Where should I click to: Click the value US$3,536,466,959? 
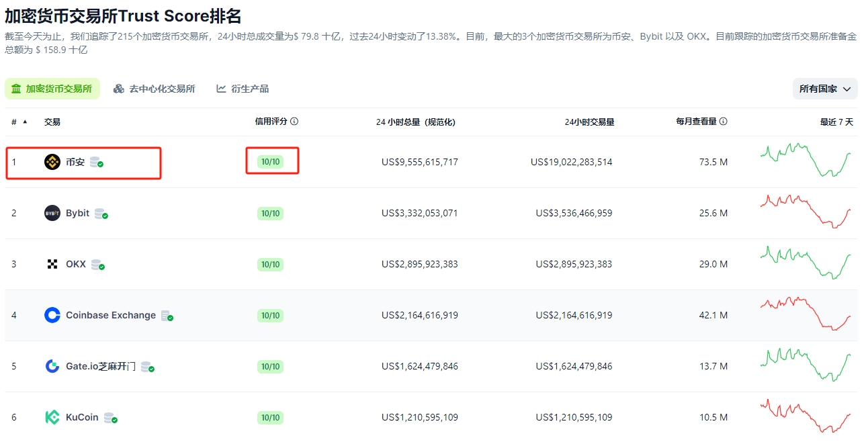574,213
